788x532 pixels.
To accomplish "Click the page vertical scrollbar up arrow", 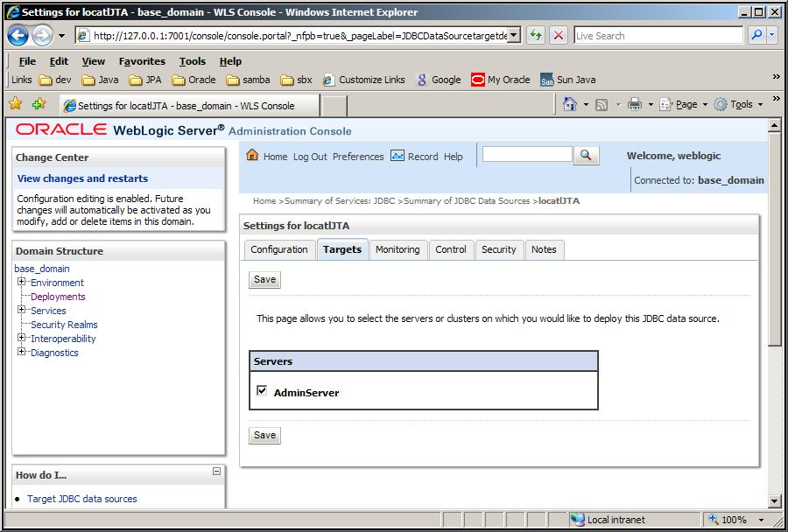I will (x=775, y=126).
